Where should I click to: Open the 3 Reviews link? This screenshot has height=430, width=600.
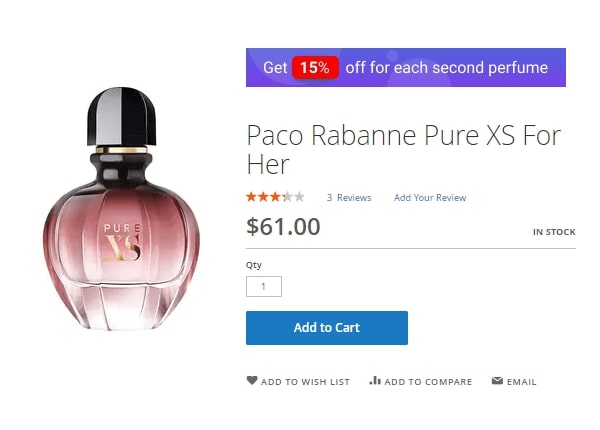tap(349, 198)
